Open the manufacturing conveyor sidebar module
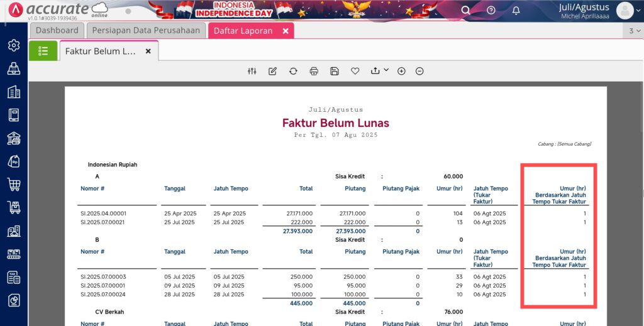This screenshot has height=326, width=644. [x=14, y=254]
